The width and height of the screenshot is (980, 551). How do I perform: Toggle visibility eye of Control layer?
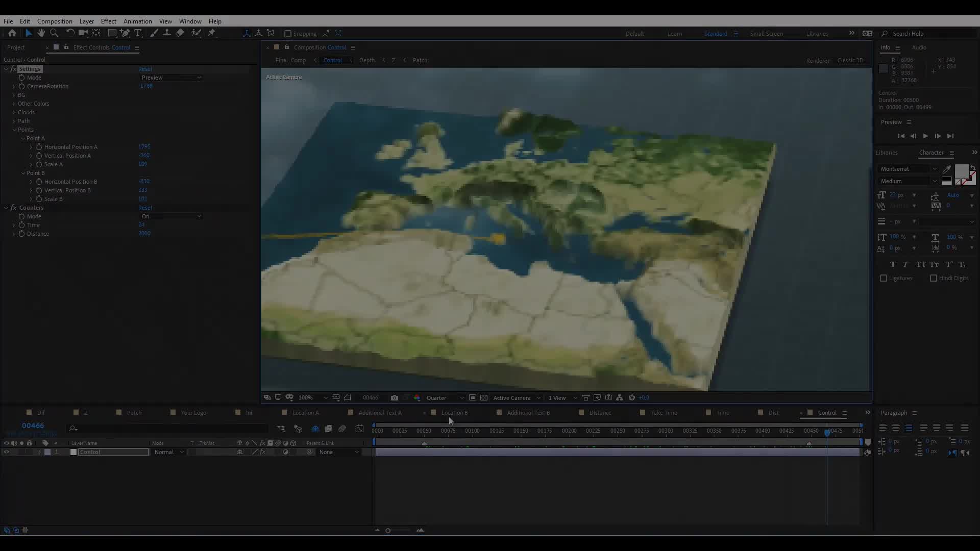pyautogui.click(x=7, y=453)
